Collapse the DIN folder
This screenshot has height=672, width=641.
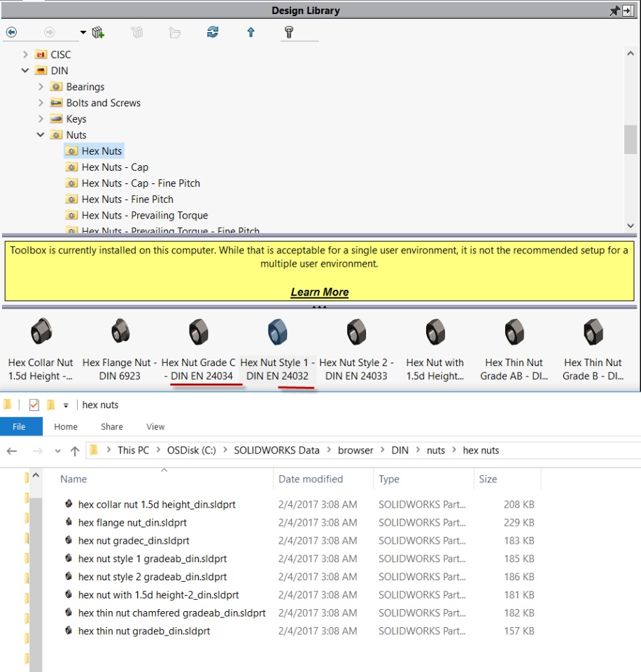click(x=25, y=70)
